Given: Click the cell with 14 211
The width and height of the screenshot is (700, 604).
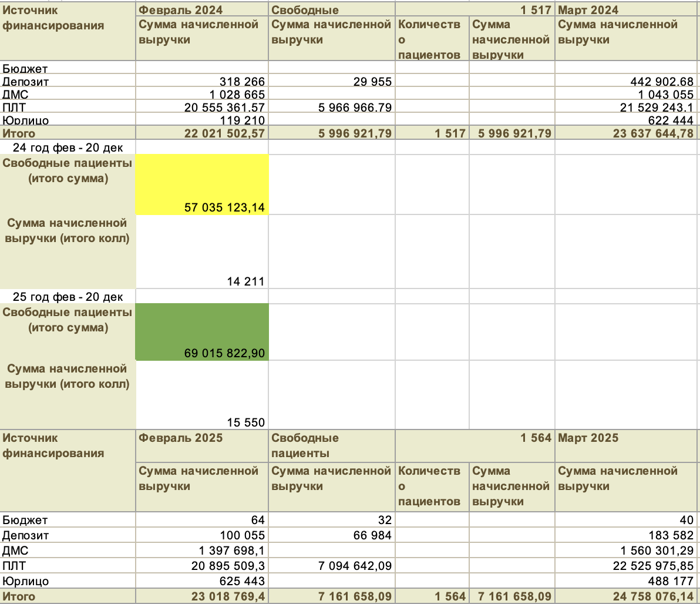Looking at the screenshot, I should [x=202, y=252].
